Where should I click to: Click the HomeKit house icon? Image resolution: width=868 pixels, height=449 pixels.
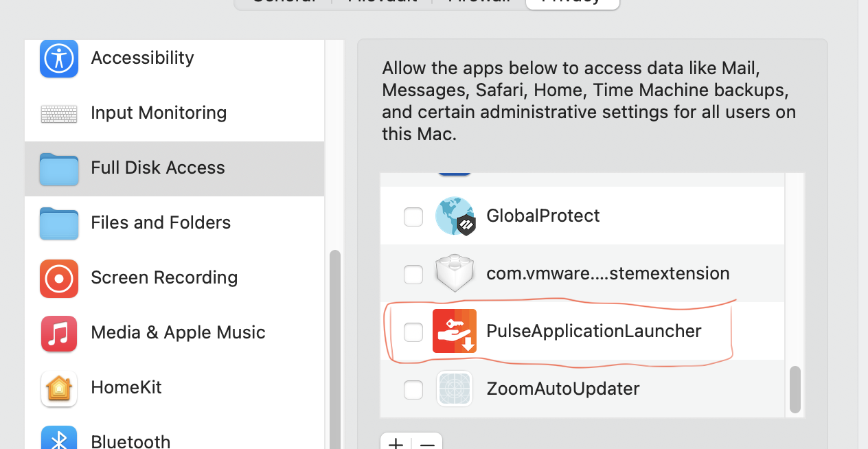[59, 388]
